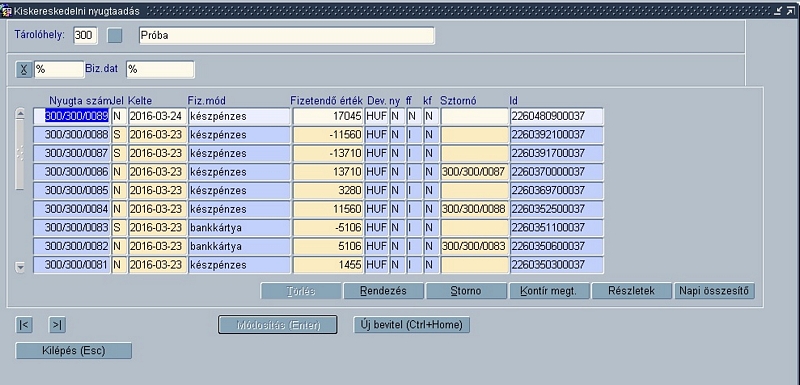Click the Kilépés (Esc) button
The height and width of the screenshot is (385, 800).
pos(73,351)
